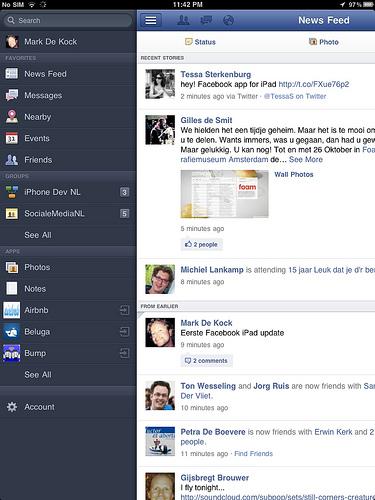This screenshot has height=500, width=375.
Task: Open friend requests icon in header
Action: [x=183, y=20]
